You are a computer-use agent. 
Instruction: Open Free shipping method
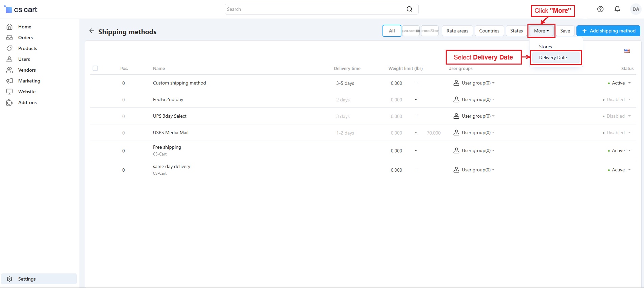point(167,147)
